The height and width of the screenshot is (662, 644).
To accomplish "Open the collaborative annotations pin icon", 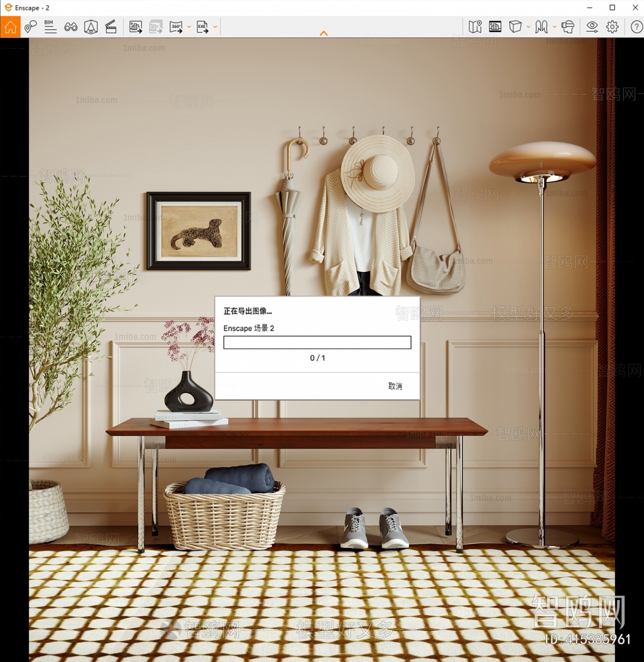I will click(x=30, y=27).
